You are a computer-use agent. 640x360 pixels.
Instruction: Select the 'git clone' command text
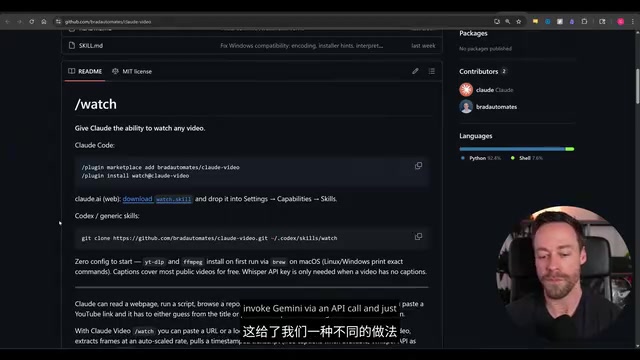tap(209, 238)
